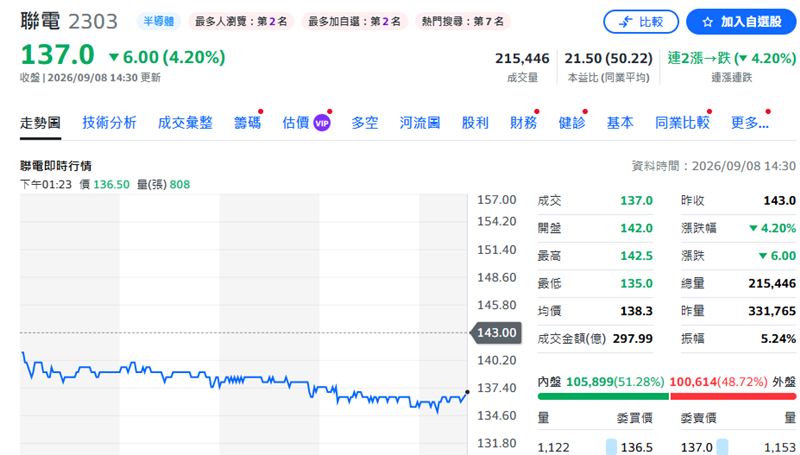The width and height of the screenshot is (800, 455).
Task: Switch to 多空 tab
Action: pos(365,123)
